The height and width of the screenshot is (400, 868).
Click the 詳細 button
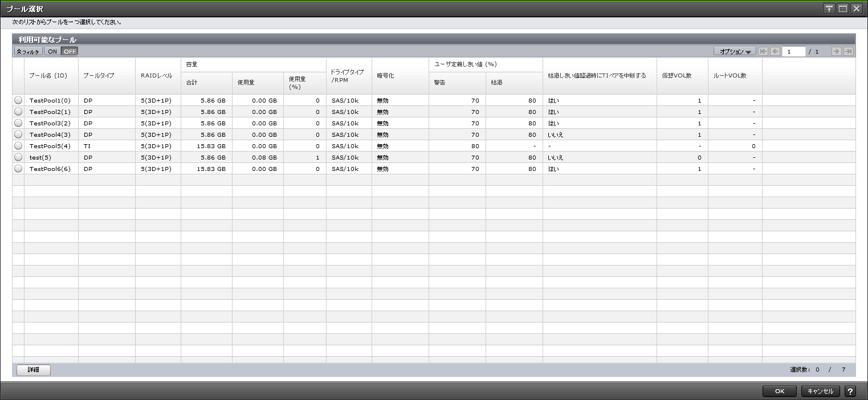click(x=34, y=370)
